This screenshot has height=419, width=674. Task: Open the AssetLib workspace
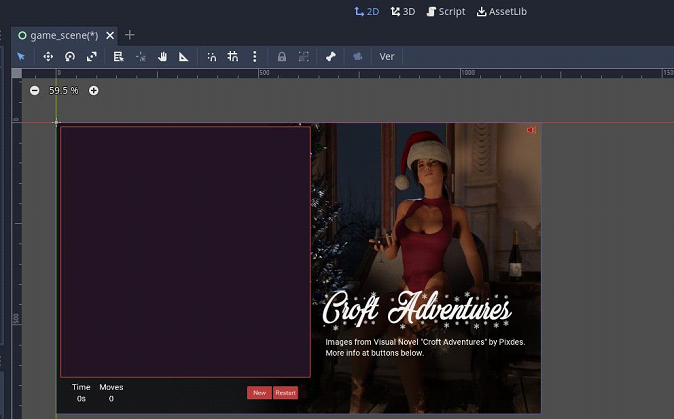pos(502,12)
